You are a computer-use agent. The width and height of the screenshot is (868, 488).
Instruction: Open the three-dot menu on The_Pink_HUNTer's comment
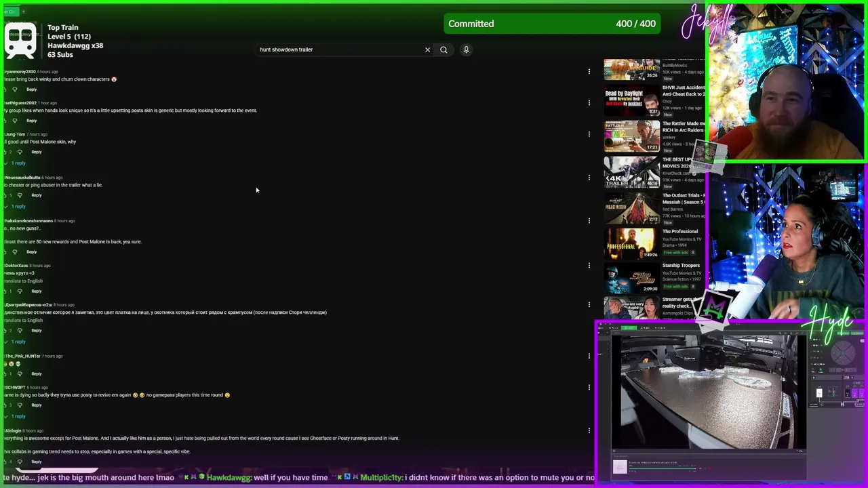pos(589,356)
